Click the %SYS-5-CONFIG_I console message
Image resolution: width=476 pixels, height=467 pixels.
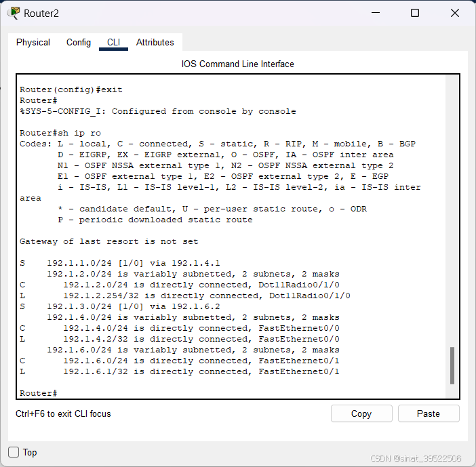(158, 111)
